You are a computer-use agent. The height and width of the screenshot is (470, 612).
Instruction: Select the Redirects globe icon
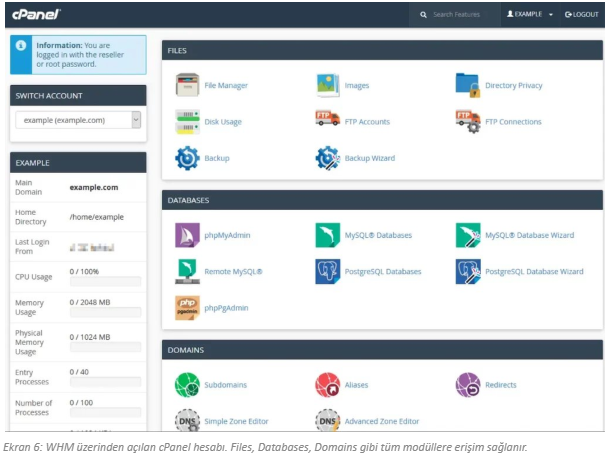click(468, 385)
